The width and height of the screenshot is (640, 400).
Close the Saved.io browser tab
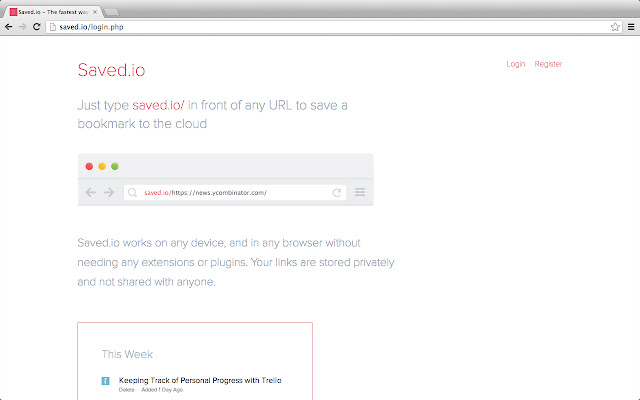click(95, 12)
